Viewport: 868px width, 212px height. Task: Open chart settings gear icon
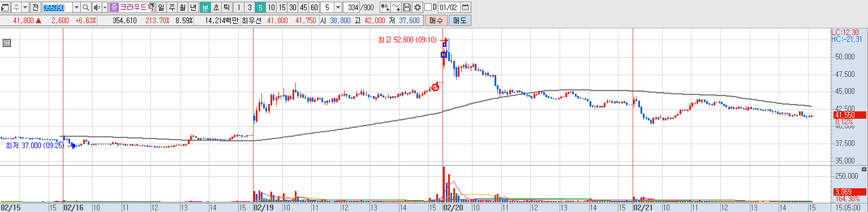coord(418,7)
